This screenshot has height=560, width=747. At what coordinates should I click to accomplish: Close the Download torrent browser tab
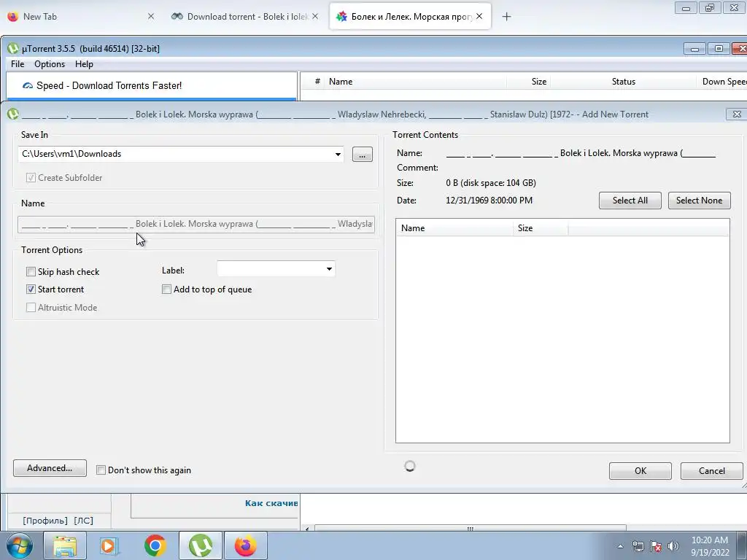click(315, 16)
